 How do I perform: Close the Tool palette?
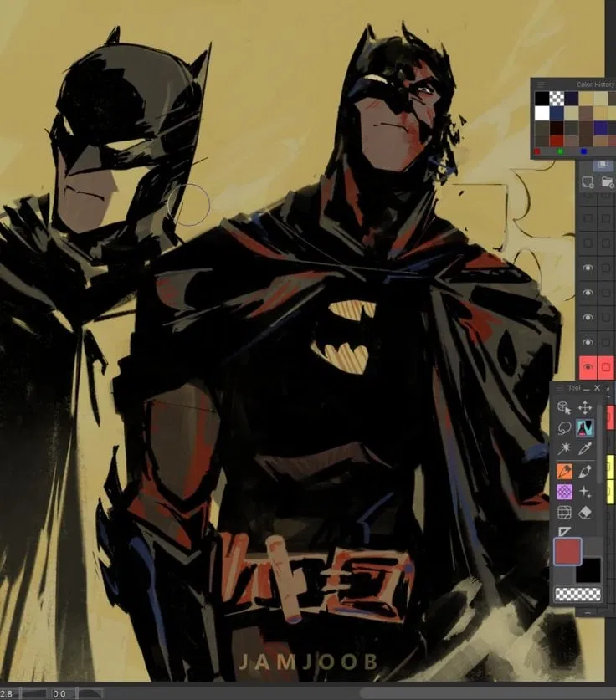598,387
